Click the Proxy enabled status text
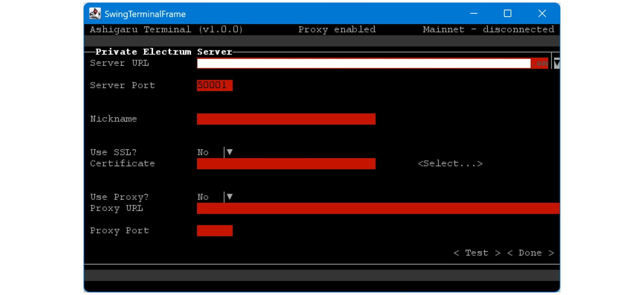This screenshot has width=644, height=295. pyautogui.click(x=337, y=29)
